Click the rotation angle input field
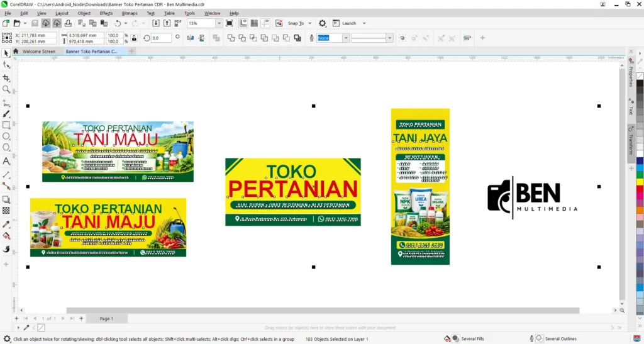 click(x=161, y=38)
